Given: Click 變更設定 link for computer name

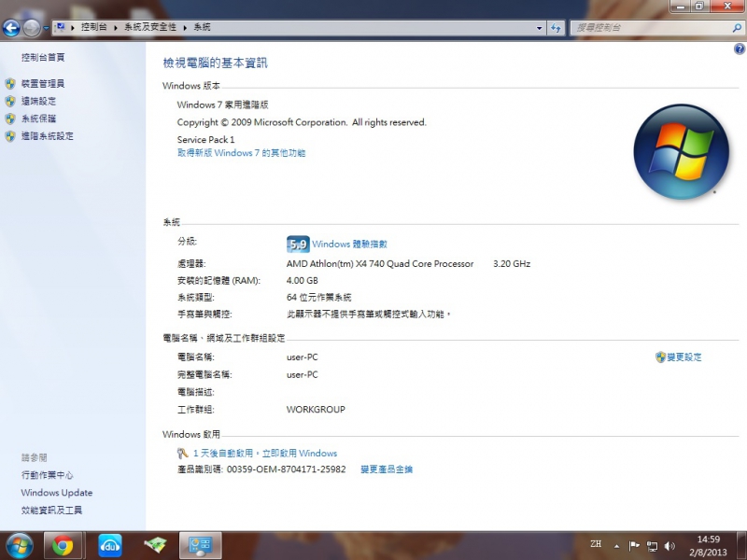Looking at the screenshot, I should tap(684, 357).
